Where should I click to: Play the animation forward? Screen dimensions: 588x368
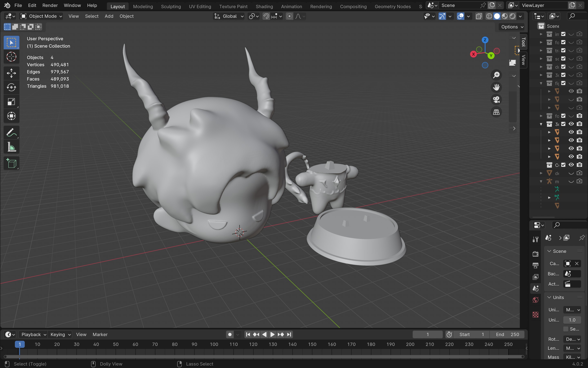pyautogui.click(x=272, y=335)
